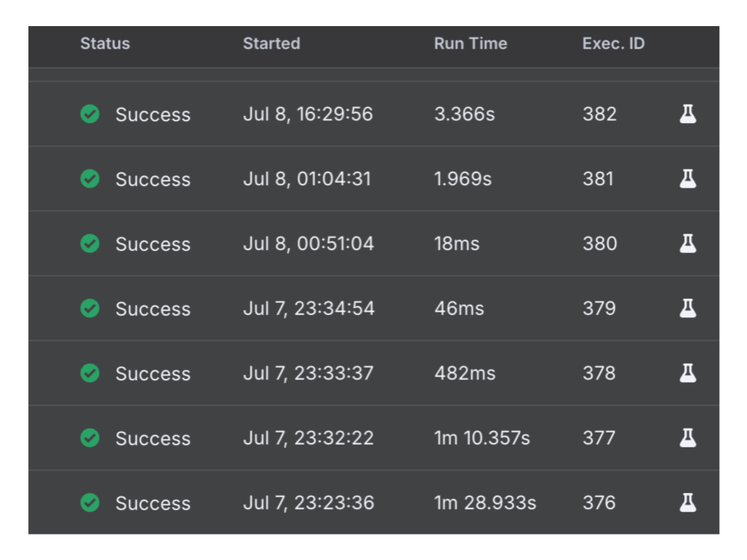747x560 pixels.
Task: Click the Run Time column header
Action: click(x=470, y=44)
